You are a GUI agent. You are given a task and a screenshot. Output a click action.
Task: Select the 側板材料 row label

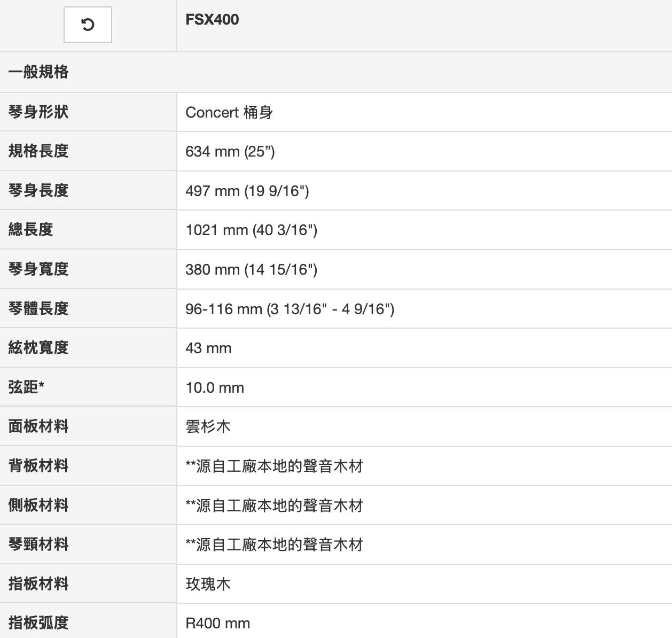pyautogui.click(x=38, y=505)
